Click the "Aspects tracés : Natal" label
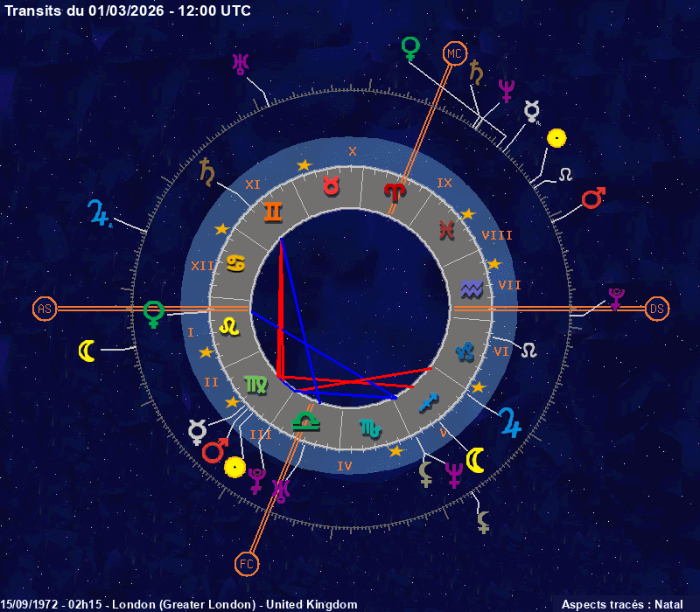 tap(622, 604)
